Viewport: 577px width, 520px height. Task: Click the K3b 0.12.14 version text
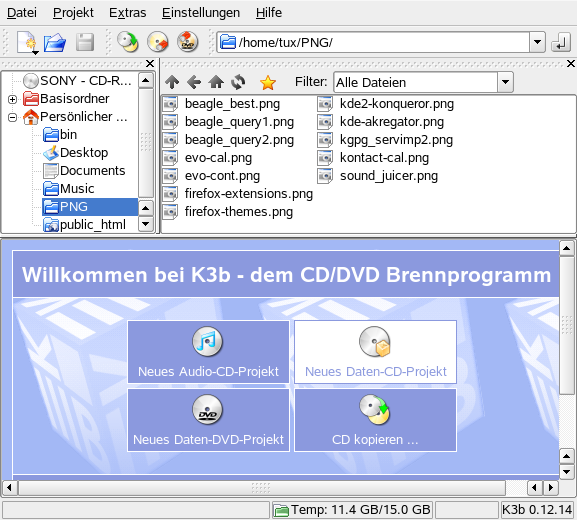click(537, 510)
